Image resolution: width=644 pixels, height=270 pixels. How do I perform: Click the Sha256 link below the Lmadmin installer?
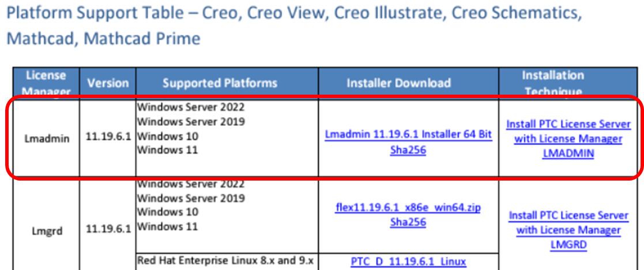tap(408, 149)
